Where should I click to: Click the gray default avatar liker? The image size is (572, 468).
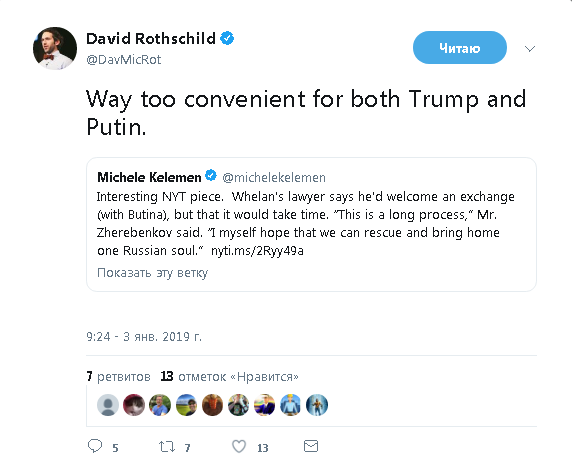point(108,405)
